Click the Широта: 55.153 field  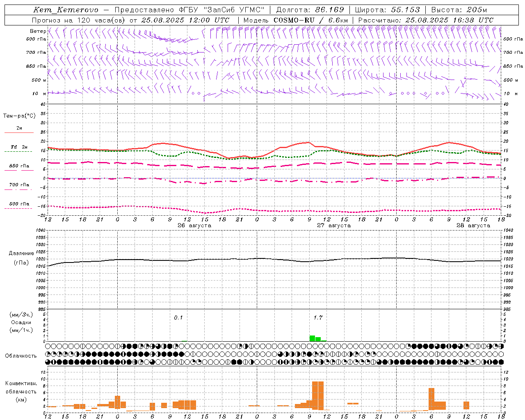coord(387,10)
